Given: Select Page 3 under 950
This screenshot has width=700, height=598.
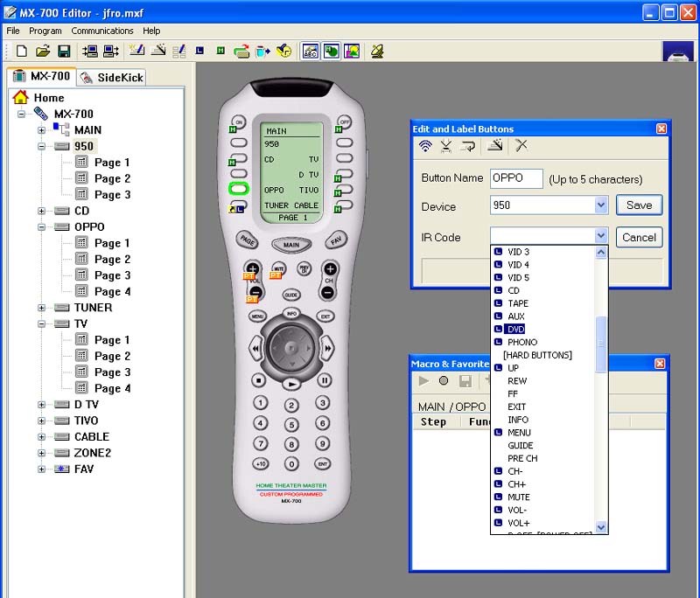Looking at the screenshot, I should 112,194.
